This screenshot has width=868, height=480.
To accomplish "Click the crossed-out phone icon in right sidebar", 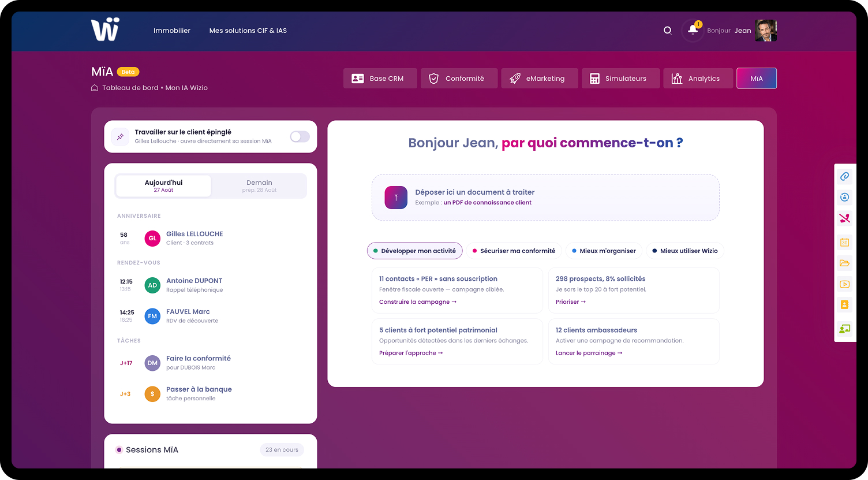I will coord(844,218).
